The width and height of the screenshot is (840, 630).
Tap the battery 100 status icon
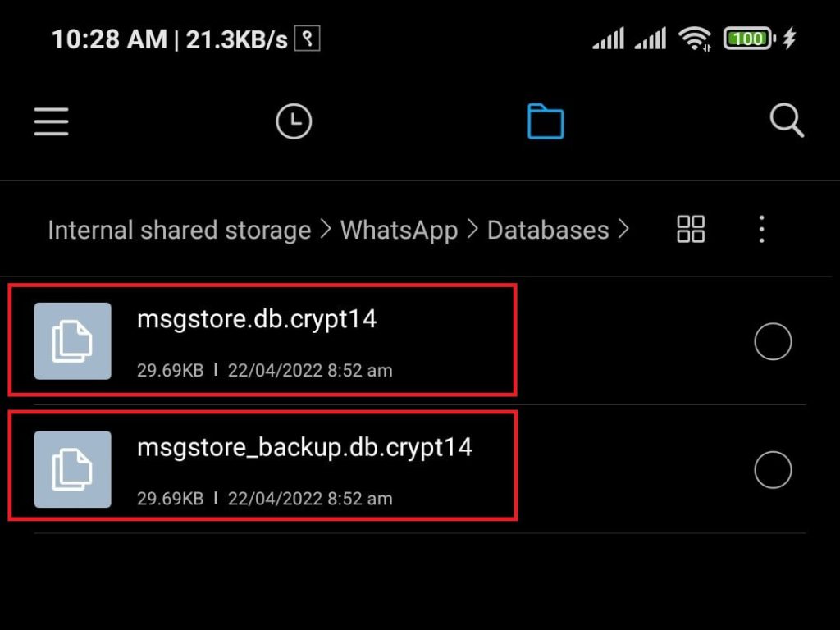[749, 39]
